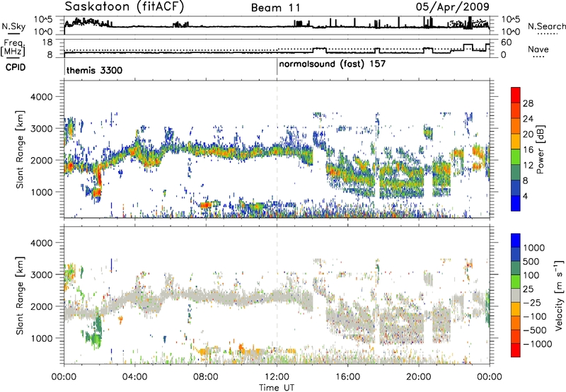
Task: Pick the light green 12–16 dB Power segment
Action: tap(516, 157)
